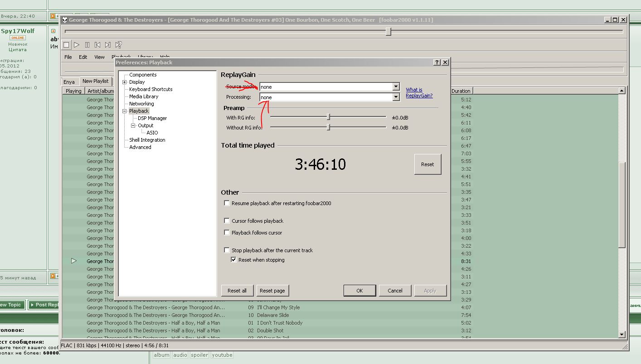Enable Resume playback after restarting foobar2000
This screenshot has width=641, height=364.
tap(227, 203)
